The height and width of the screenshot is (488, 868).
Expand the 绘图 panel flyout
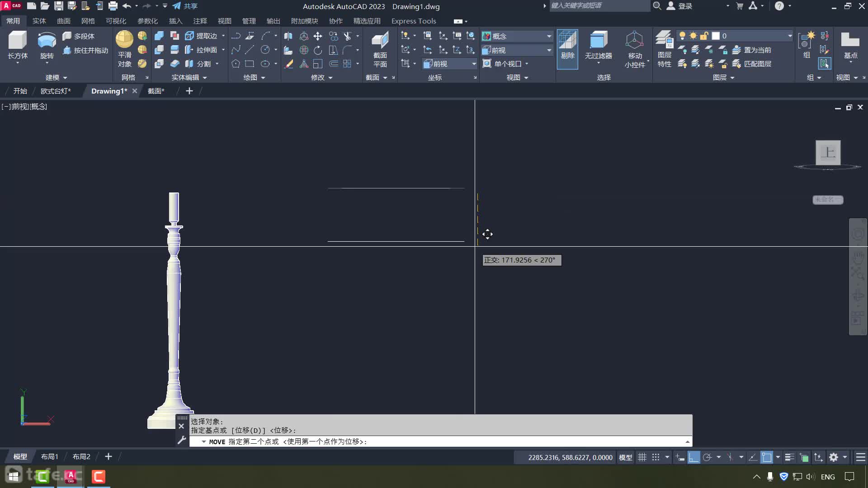click(254, 77)
